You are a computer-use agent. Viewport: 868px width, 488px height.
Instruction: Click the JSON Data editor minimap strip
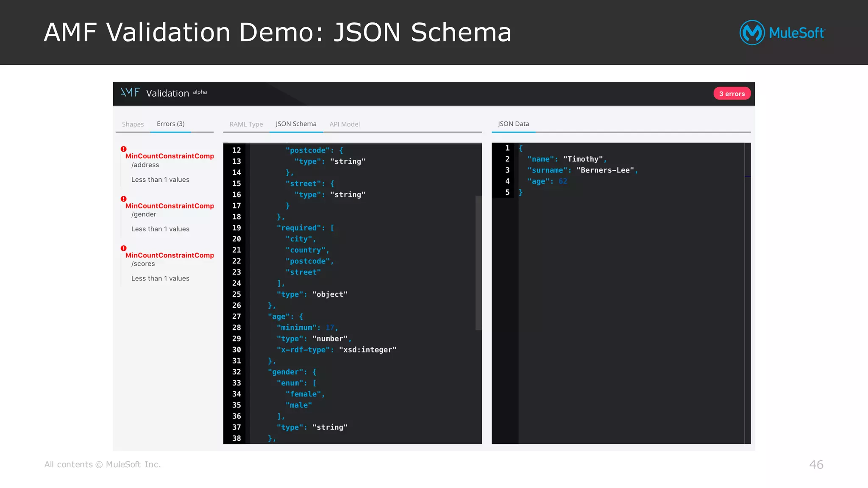tap(748, 293)
